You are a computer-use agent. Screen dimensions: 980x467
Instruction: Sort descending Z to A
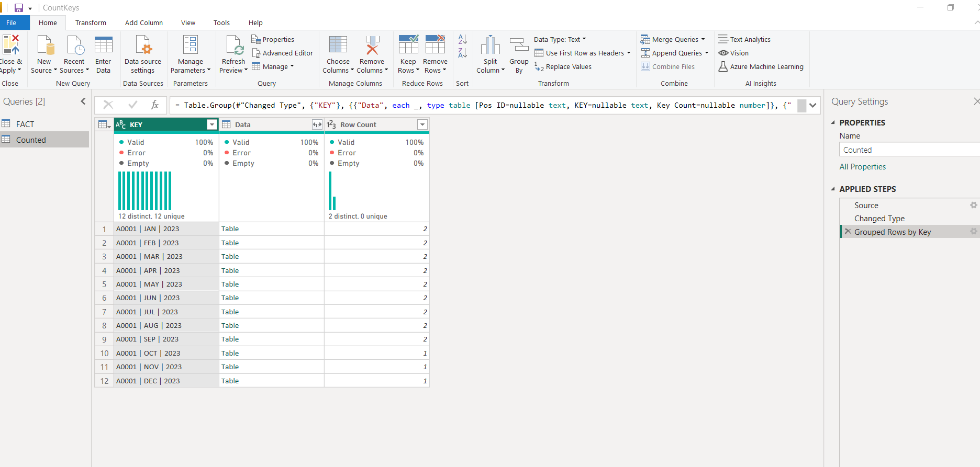462,53
